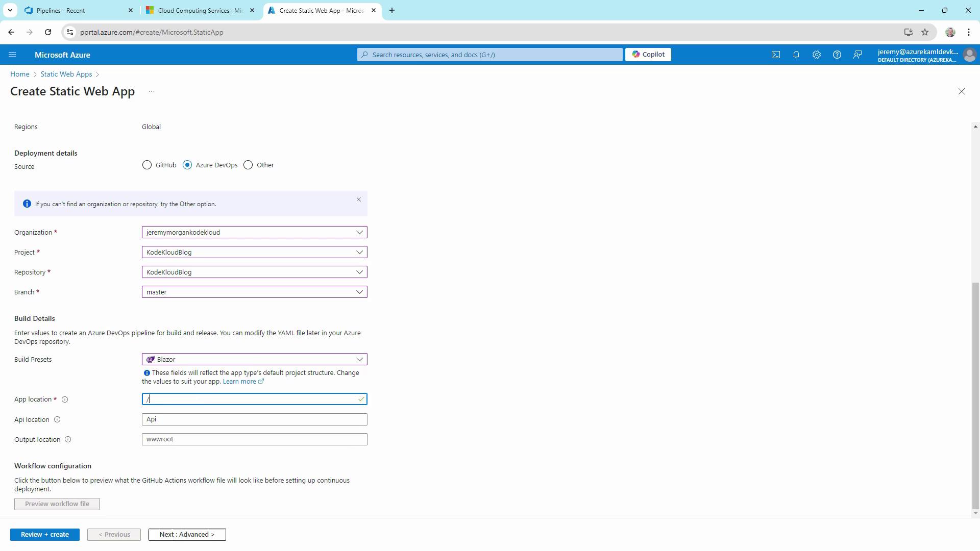Screen dimensions: 980x551
Task: Select Other as deployment source
Action: (x=248, y=165)
